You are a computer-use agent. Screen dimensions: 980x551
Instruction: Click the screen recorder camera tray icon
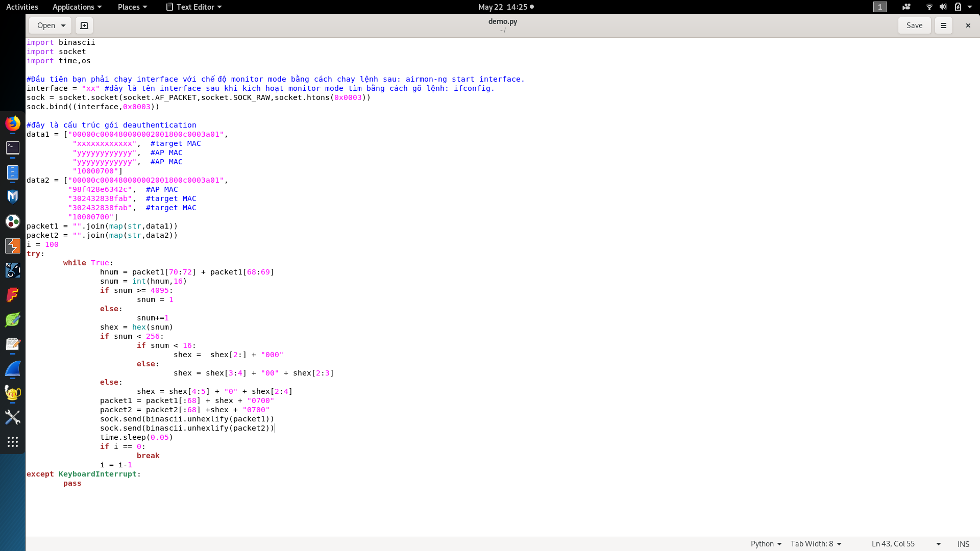(906, 7)
